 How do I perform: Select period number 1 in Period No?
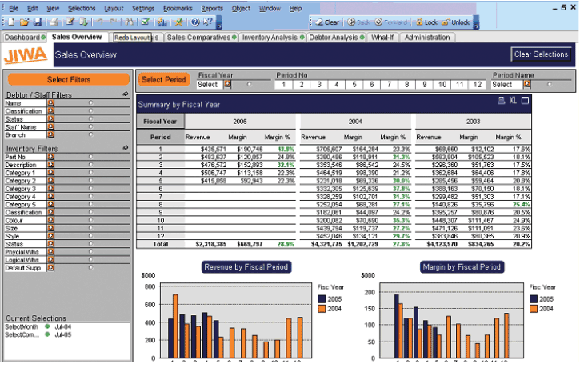tap(284, 85)
